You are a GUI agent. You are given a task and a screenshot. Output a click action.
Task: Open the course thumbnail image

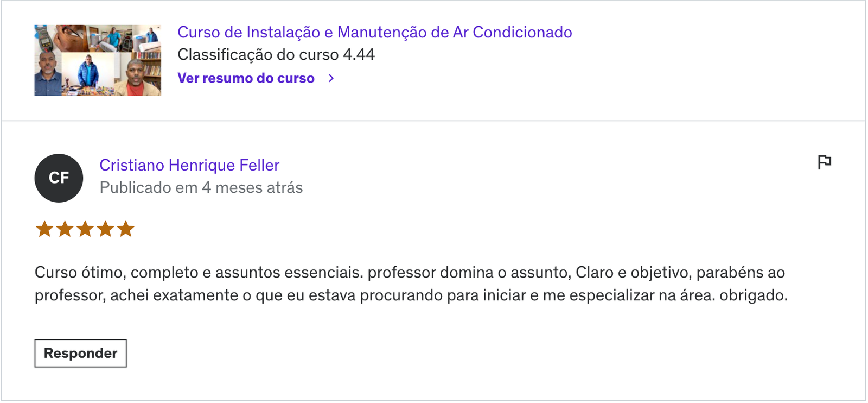click(98, 60)
